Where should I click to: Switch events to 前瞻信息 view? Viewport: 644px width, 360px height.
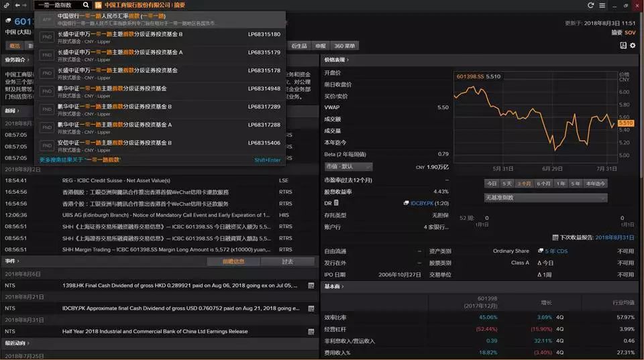tap(233, 261)
